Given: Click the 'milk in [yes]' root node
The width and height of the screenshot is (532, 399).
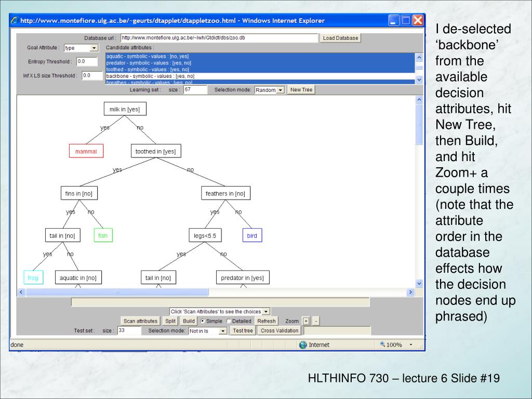Looking at the screenshot, I should pyautogui.click(x=125, y=109).
